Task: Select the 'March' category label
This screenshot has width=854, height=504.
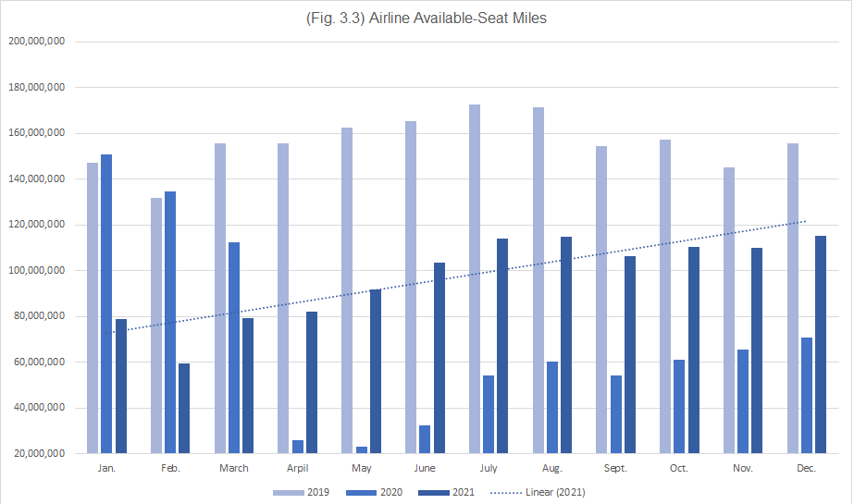Action: pos(234,468)
